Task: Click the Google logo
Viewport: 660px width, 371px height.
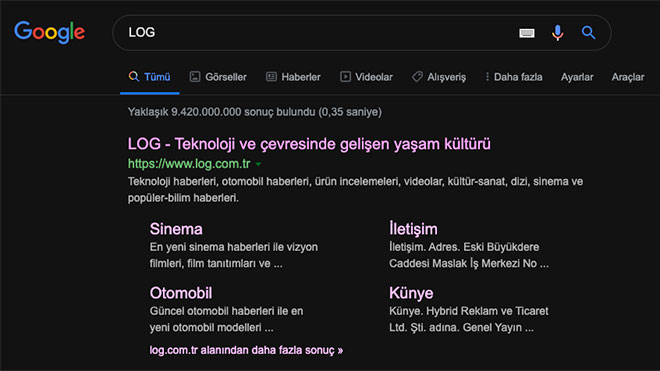Action: pos(49,32)
